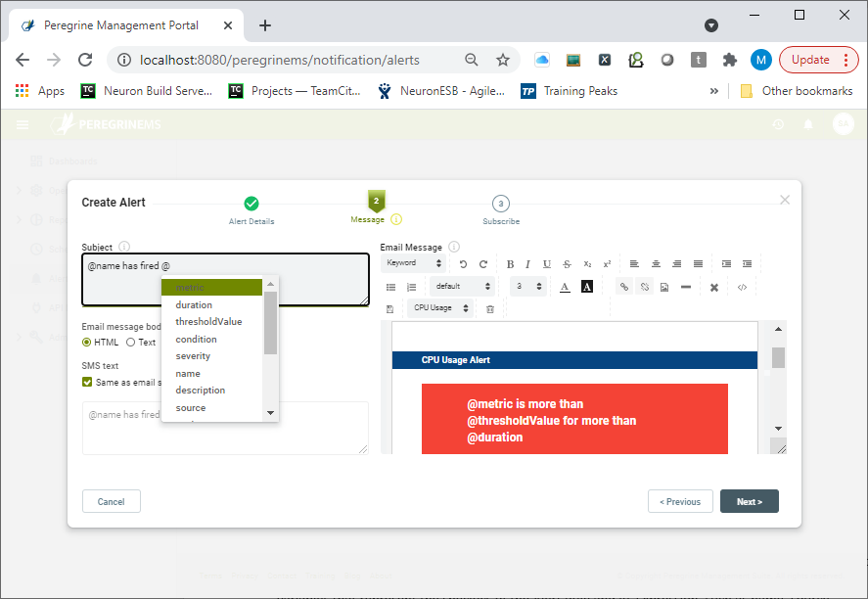Align email text left
The image size is (868, 599).
pyautogui.click(x=634, y=264)
